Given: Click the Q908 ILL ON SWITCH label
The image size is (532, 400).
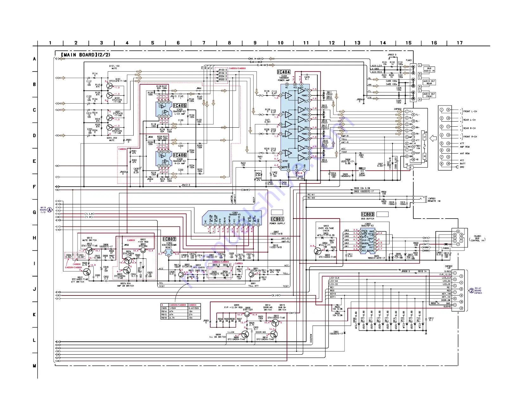Looking at the screenshot, I should pos(218,336).
